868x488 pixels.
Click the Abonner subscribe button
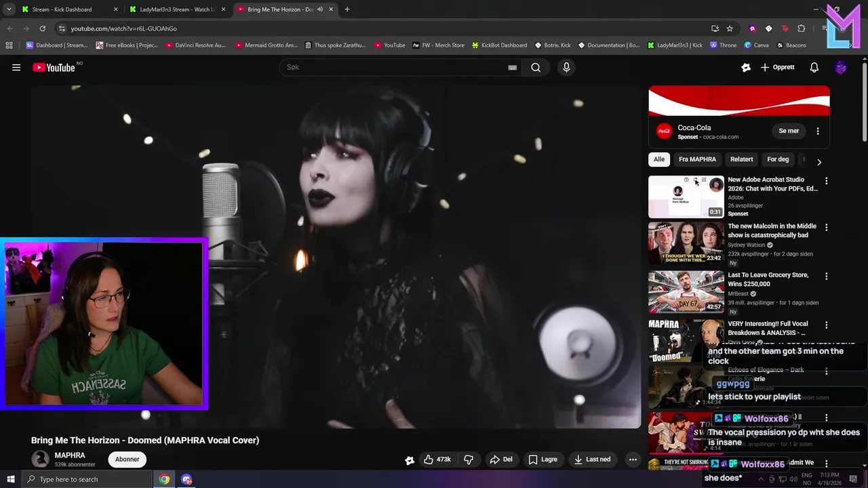pyautogui.click(x=127, y=459)
